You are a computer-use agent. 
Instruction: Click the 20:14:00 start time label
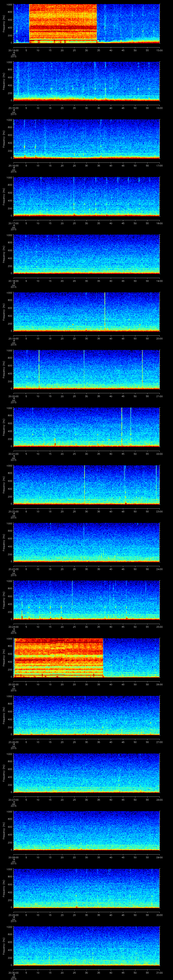click(13, 50)
